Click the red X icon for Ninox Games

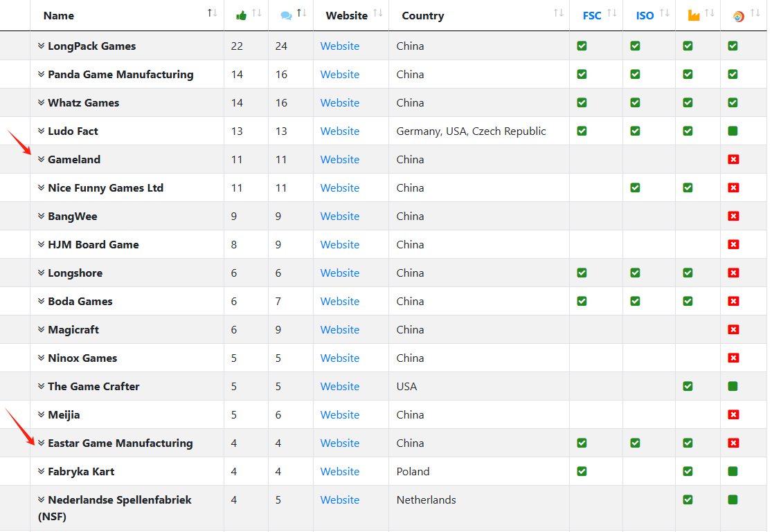pyautogui.click(x=733, y=358)
